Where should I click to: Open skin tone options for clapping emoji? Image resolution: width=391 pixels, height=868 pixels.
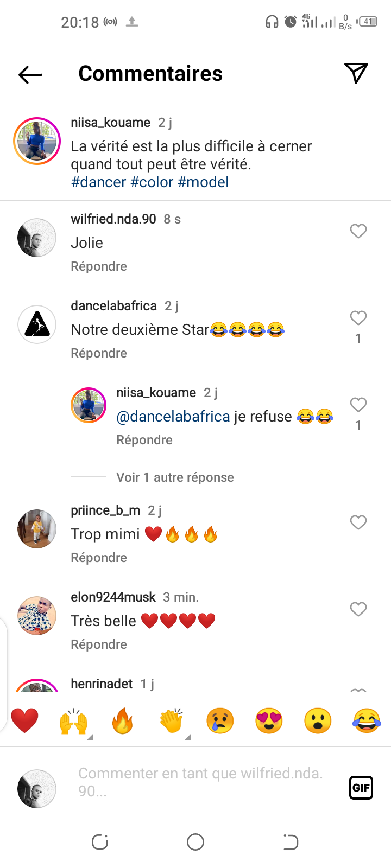187,737
